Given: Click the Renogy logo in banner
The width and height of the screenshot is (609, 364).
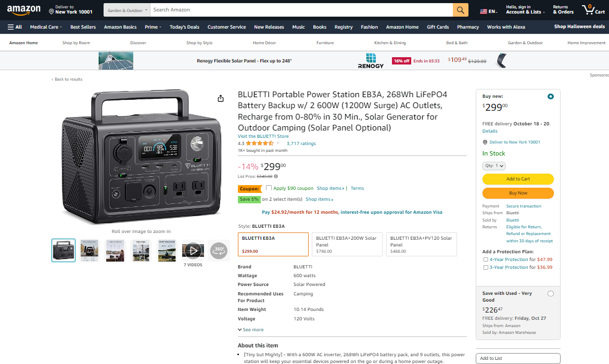Looking at the screenshot, I should (371, 61).
